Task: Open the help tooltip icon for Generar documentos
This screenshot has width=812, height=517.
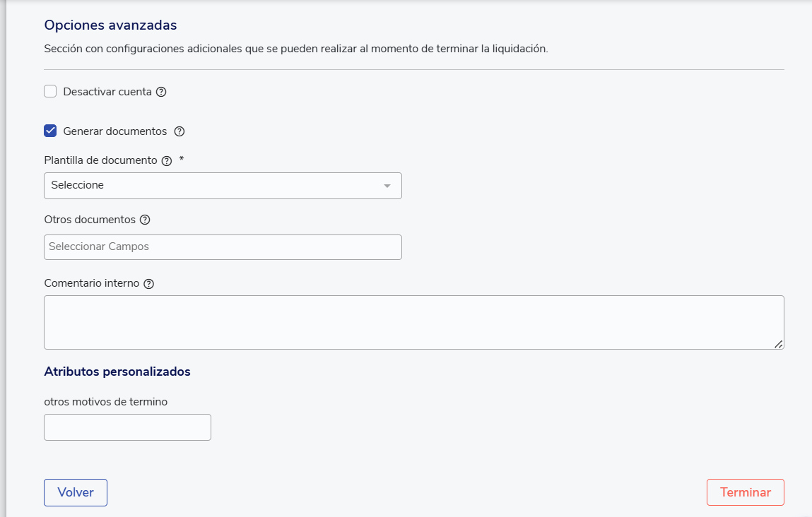Action: [x=179, y=131]
